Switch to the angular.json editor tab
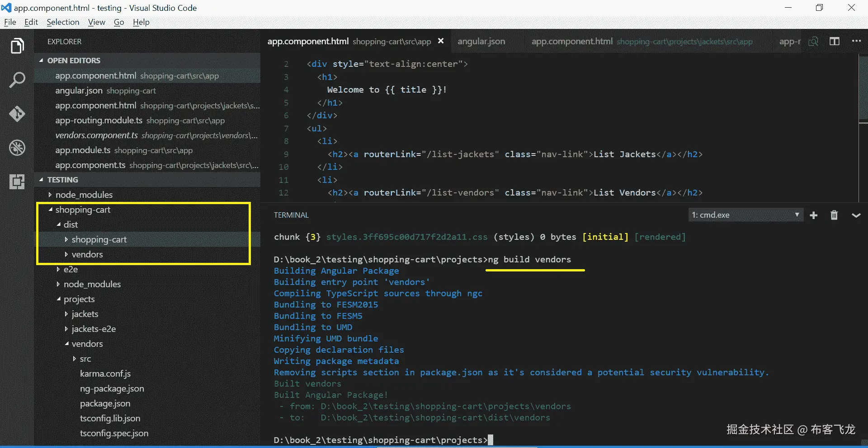This screenshot has height=448, width=868. [481, 42]
